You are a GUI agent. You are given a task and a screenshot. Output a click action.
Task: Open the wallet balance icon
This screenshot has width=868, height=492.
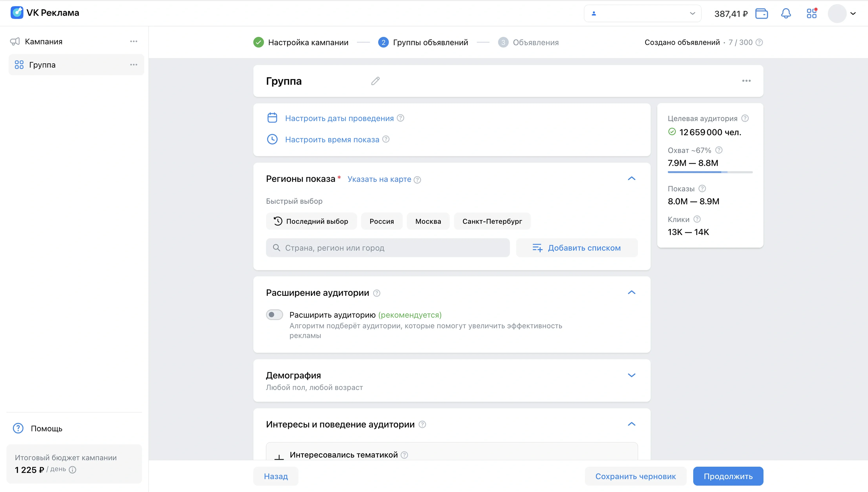click(762, 14)
